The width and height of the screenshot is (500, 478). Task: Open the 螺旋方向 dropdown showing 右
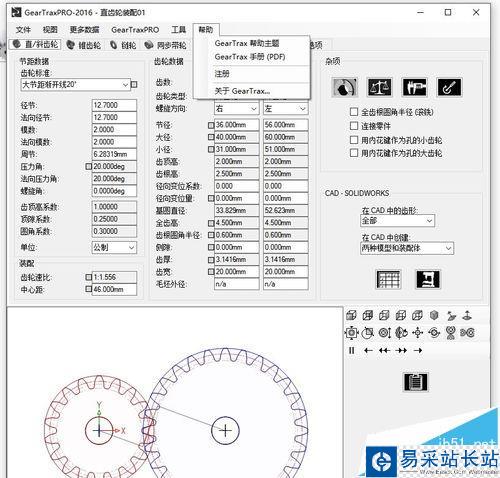(236, 109)
